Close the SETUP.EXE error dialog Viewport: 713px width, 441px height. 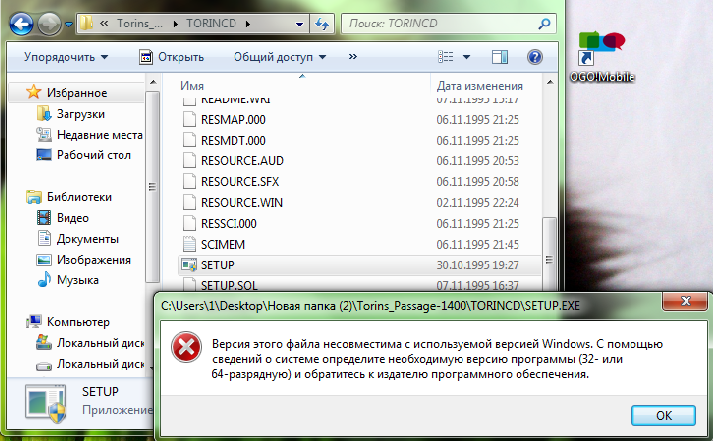pos(686,301)
